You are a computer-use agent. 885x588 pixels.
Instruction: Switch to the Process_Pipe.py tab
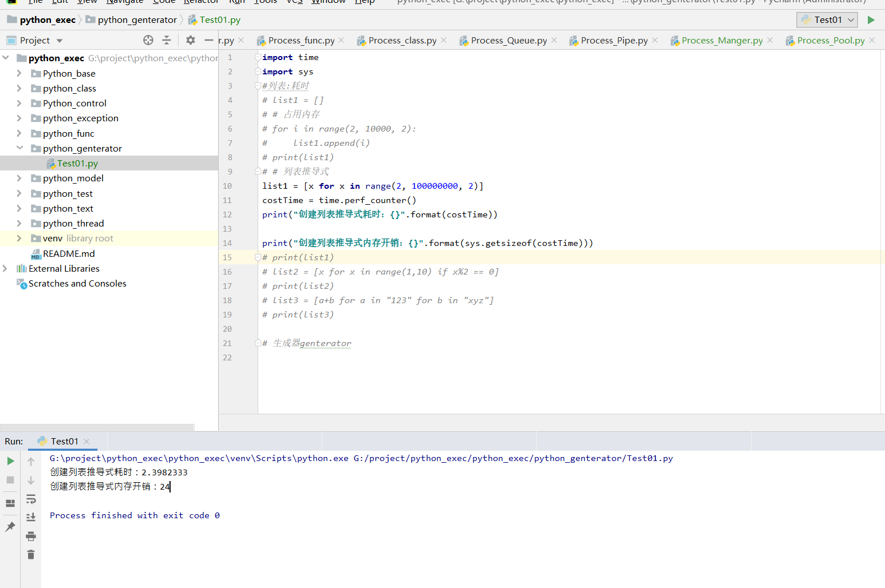point(614,41)
